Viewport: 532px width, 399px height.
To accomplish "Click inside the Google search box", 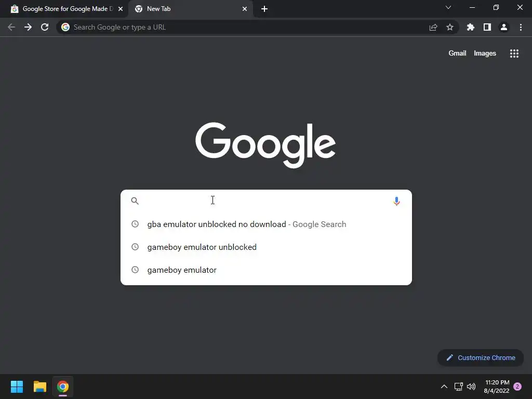I will [266, 201].
